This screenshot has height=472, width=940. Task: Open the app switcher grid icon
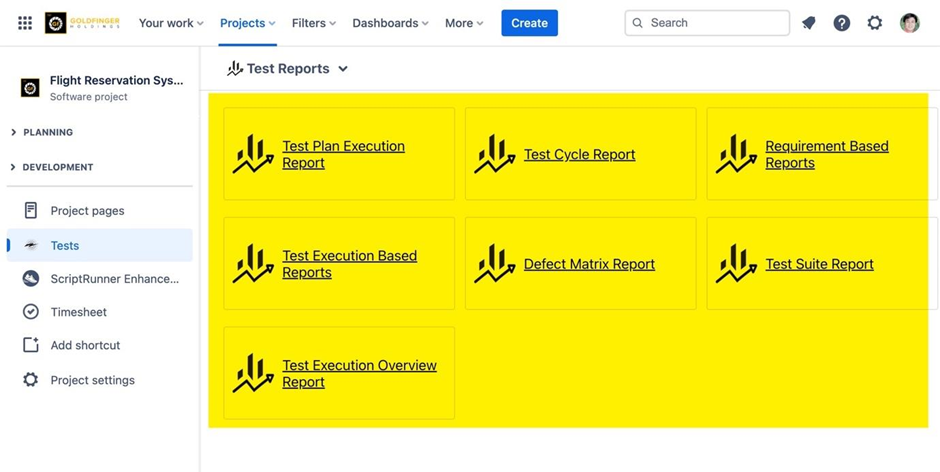(25, 23)
